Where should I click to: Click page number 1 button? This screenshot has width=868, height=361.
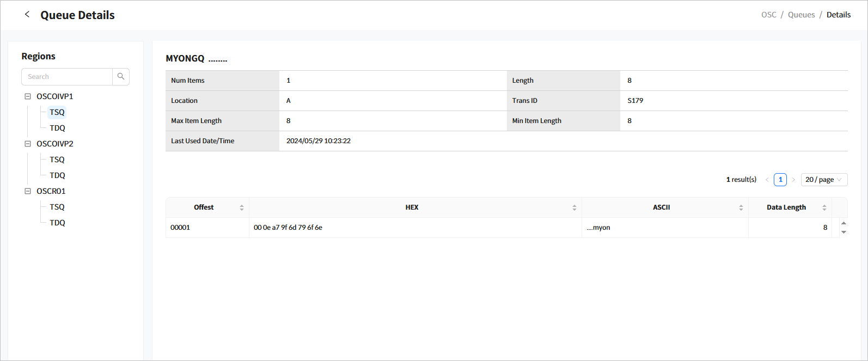click(780, 180)
